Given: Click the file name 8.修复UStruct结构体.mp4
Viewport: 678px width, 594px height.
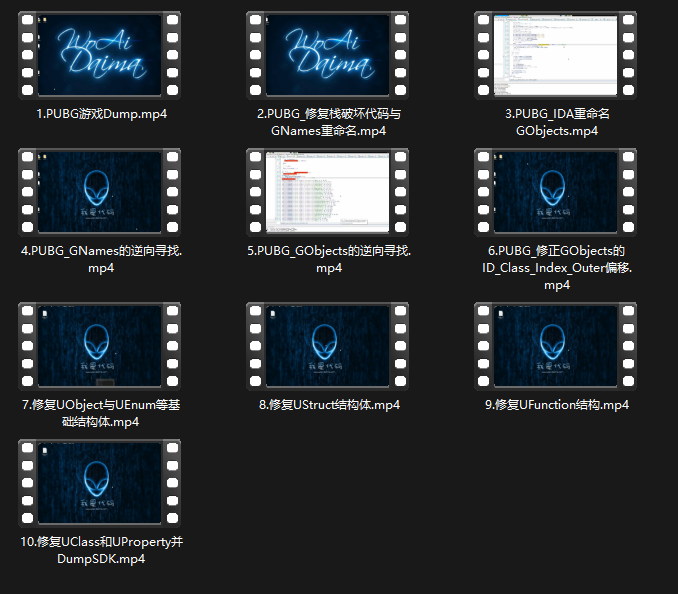Looking at the screenshot, I should (x=329, y=405).
